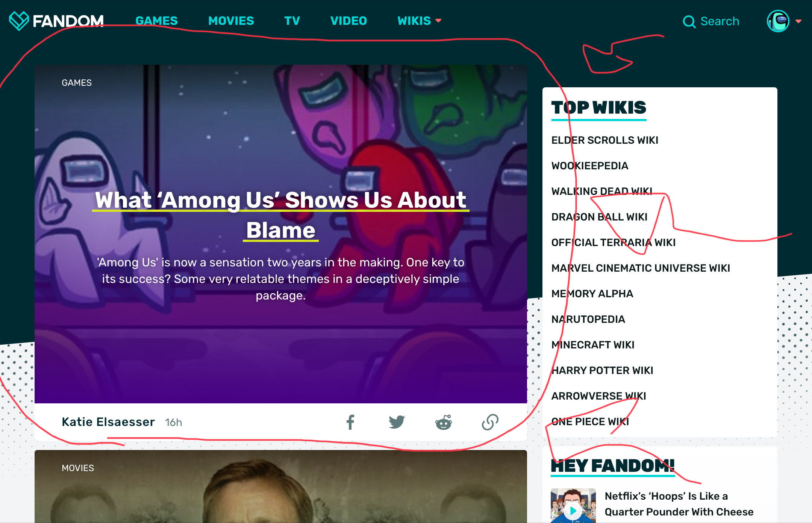The width and height of the screenshot is (812, 523).
Task: Click the Fandom heart logo
Action: [x=19, y=21]
